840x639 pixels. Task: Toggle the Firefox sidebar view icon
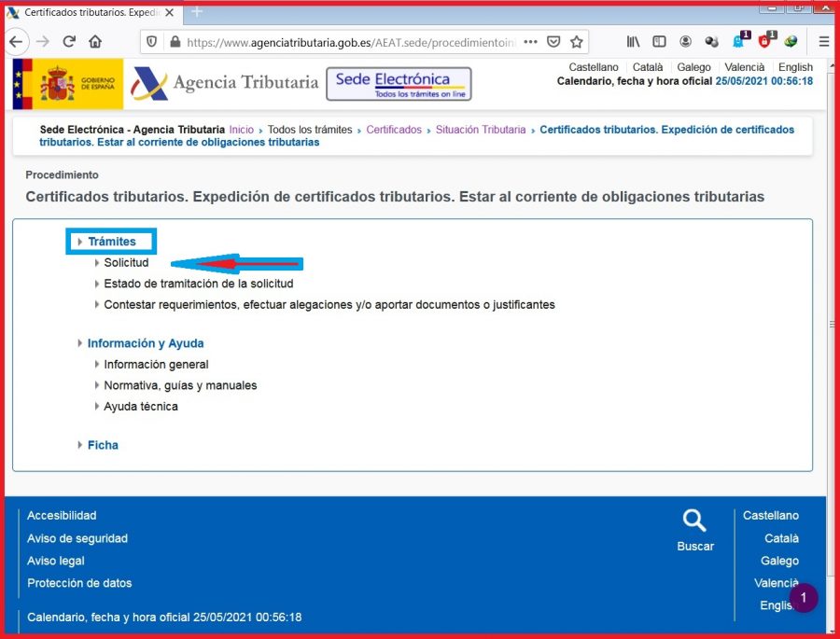click(659, 42)
